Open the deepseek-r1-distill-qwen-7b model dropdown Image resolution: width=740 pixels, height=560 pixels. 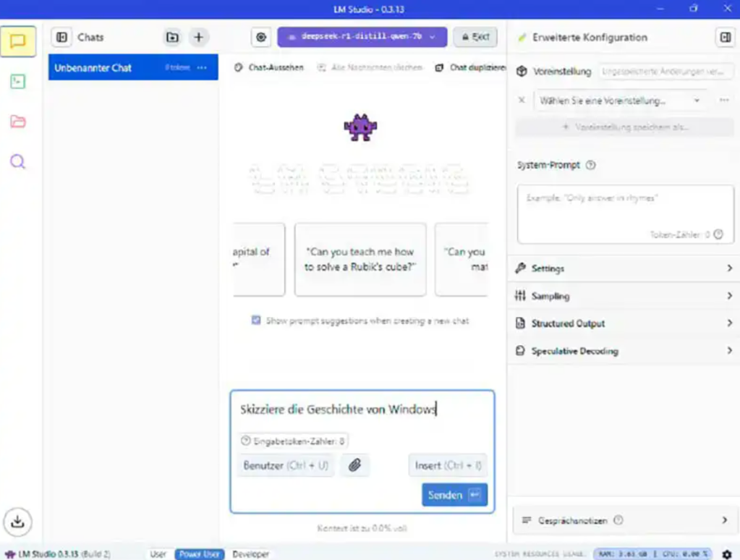(x=362, y=37)
